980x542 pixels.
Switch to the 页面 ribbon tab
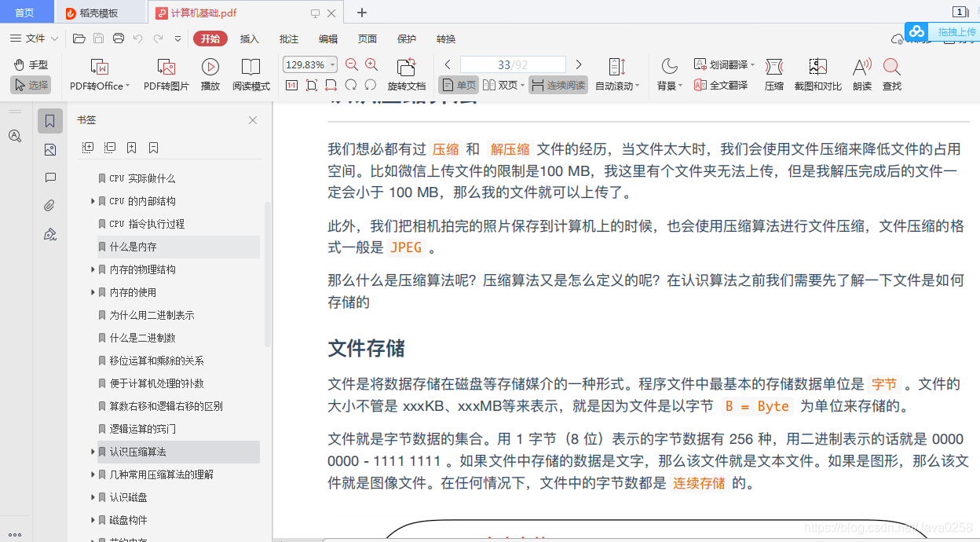(x=367, y=38)
